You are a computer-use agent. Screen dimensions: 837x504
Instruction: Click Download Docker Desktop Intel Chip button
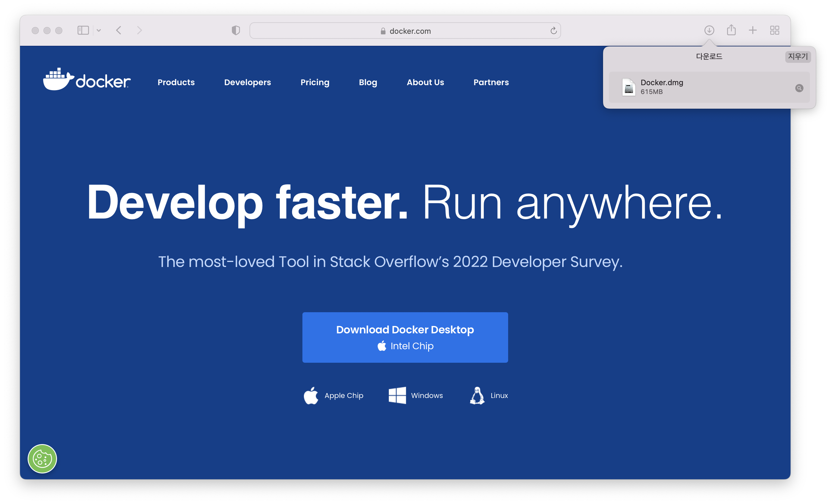405,337
